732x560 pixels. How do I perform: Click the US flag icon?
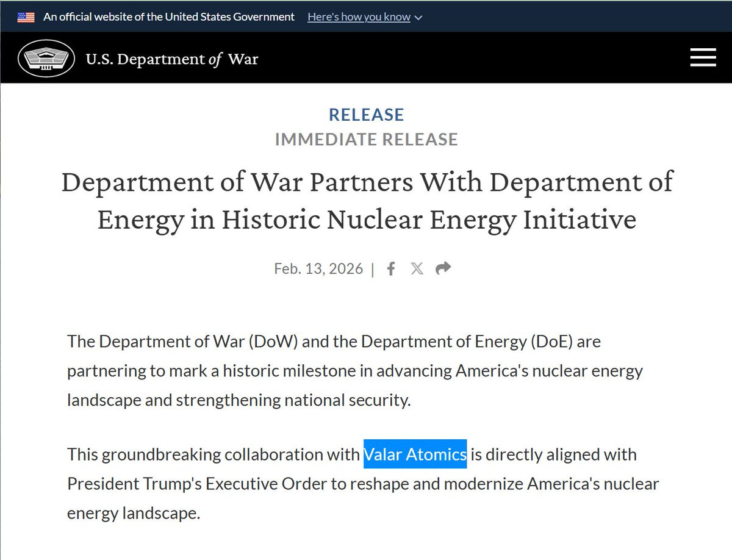pos(26,17)
